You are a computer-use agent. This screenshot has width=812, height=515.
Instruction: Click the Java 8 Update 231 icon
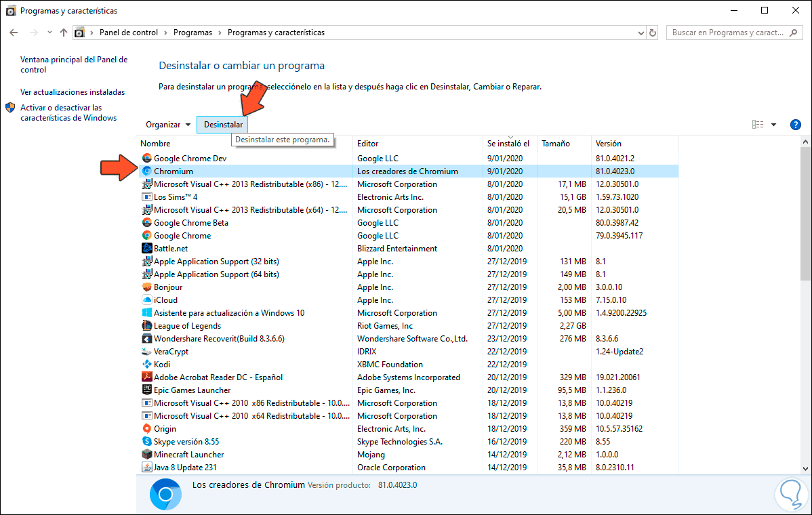[x=147, y=468]
